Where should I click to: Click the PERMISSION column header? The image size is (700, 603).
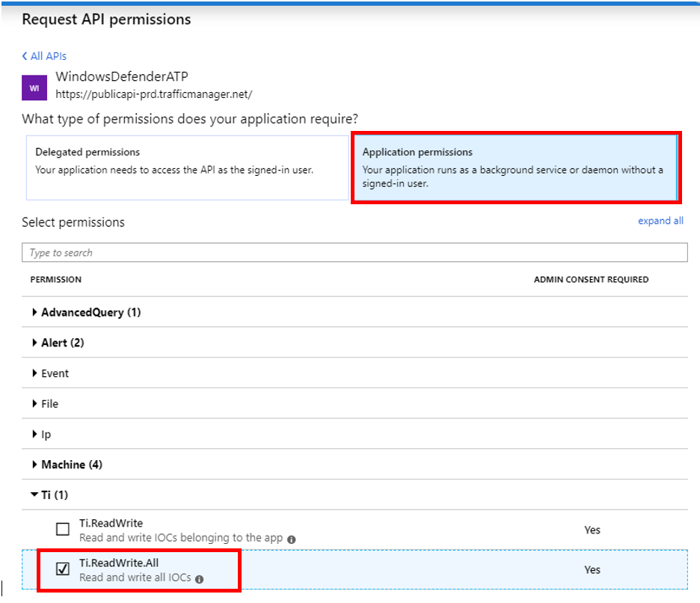(56, 280)
